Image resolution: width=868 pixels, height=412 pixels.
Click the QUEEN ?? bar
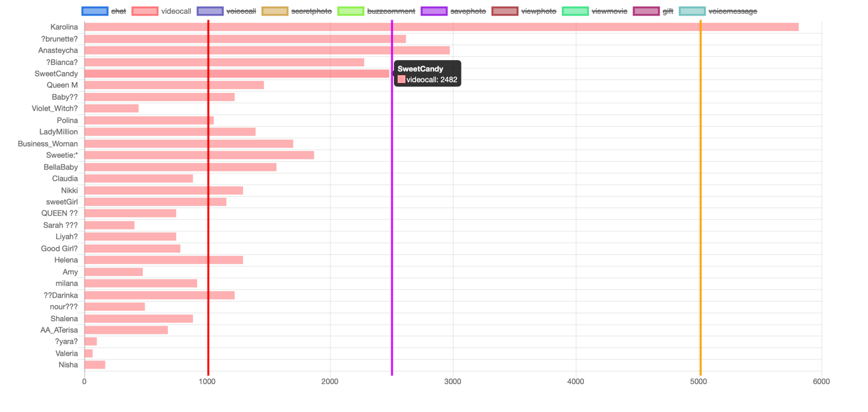(130, 214)
